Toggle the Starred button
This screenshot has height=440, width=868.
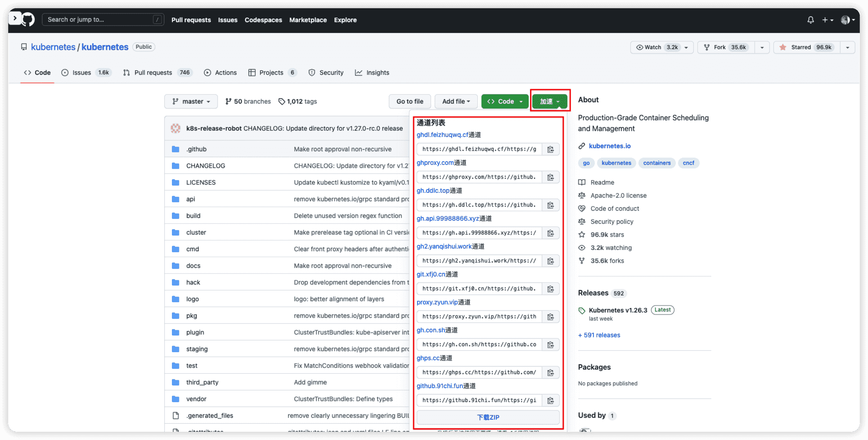click(807, 47)
